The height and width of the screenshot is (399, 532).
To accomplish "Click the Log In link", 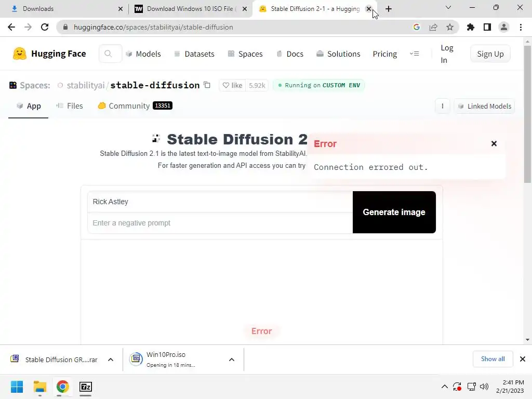I will pos(447,54).
